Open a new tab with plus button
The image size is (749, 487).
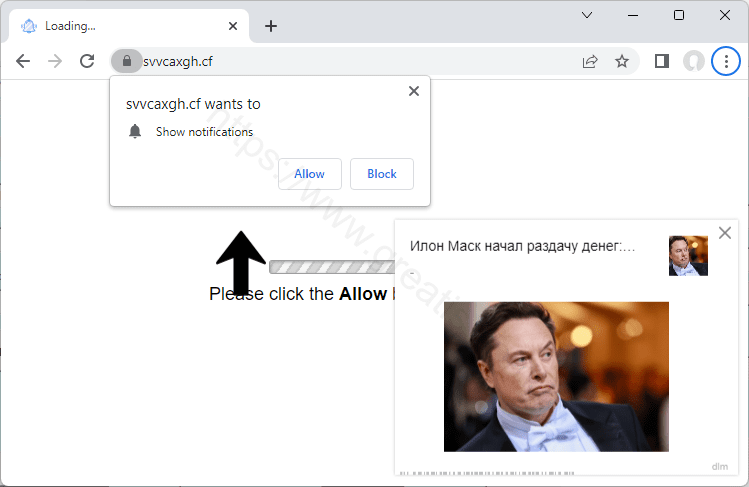[x=270, y=26]
